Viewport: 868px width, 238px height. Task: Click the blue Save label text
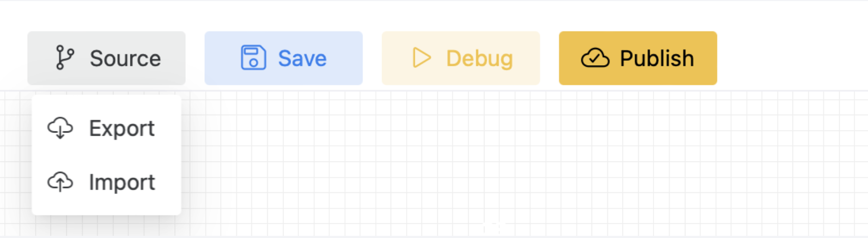[x=303, y=58]
